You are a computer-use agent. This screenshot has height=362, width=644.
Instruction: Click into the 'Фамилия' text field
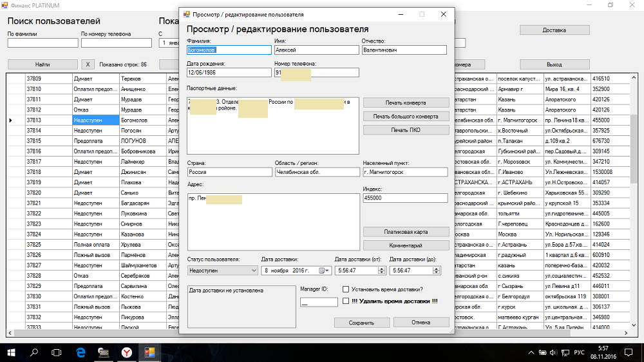(x=229, y=50)
